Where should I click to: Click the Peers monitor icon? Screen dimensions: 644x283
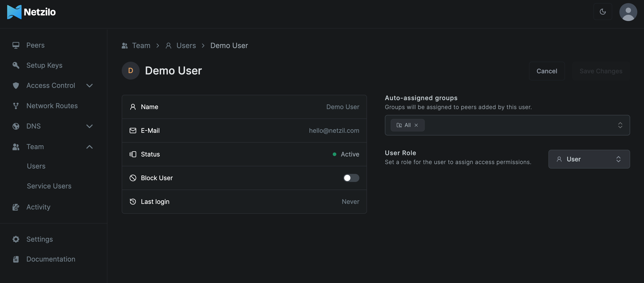(x=16, y=45)
